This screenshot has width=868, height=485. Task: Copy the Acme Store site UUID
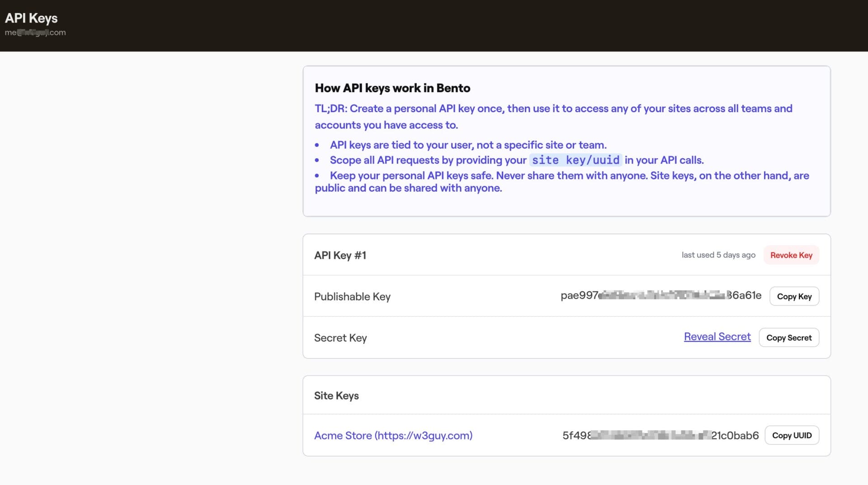pos(791,435)
